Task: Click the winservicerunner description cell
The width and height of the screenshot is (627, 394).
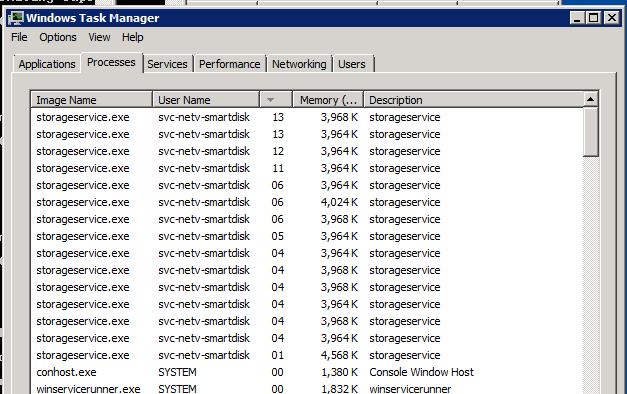Action: (x=410, y=389)
